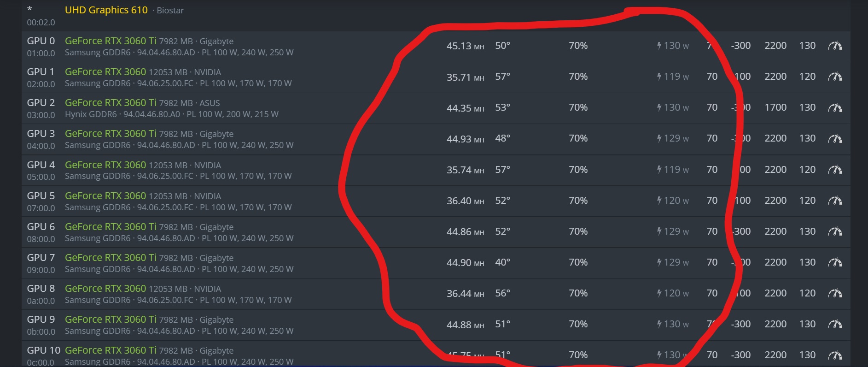Select the 57° temperature reading on GPU 1
Viewport: 868px width, 367px height.
[x=503, y=77]
